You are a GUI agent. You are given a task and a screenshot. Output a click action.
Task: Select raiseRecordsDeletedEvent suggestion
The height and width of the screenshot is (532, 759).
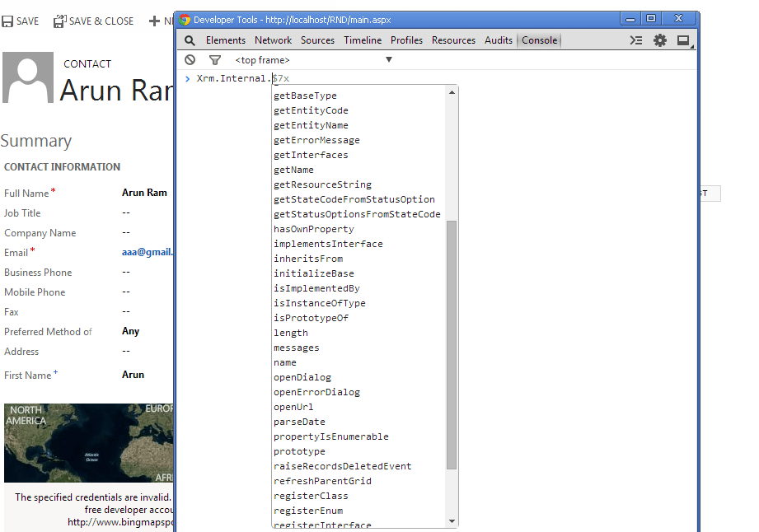[342, 467]
